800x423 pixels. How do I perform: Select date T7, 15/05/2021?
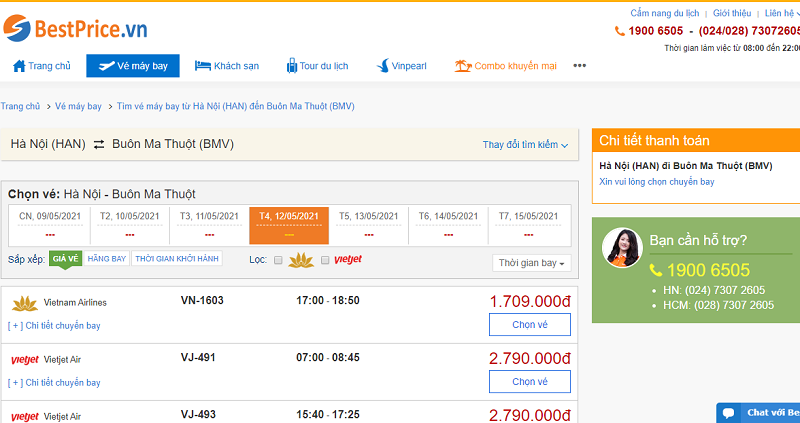tap(529, 226)
